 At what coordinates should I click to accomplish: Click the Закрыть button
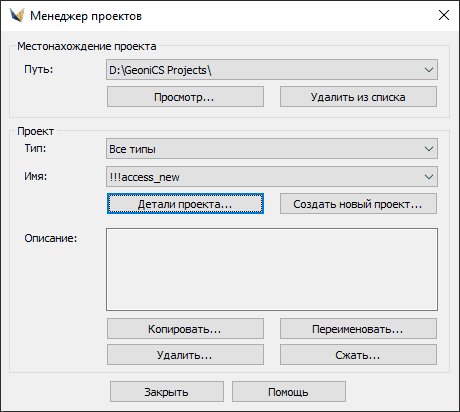pyautogui.click(x=167, y=392)
